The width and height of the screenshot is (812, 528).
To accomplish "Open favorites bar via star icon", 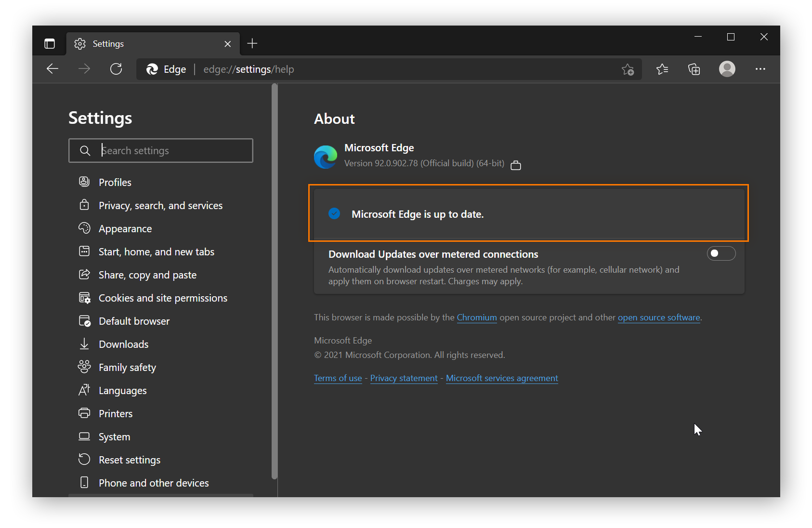I will tap(662, 69).
